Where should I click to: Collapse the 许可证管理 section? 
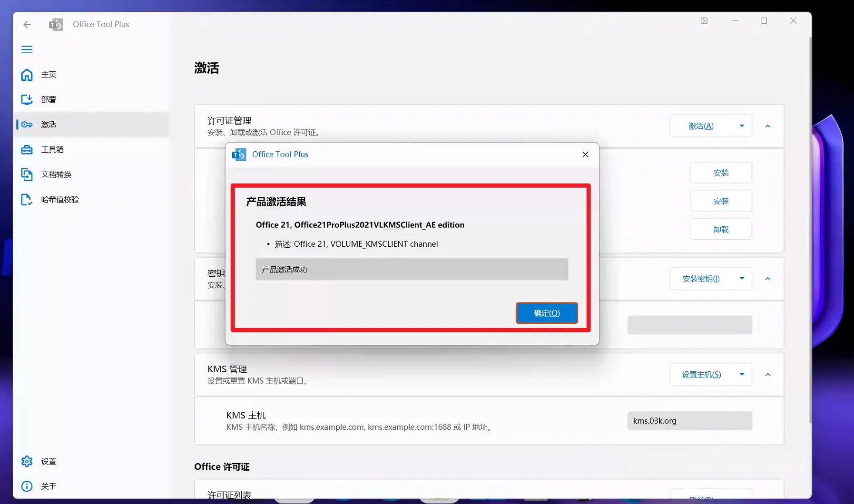pyautogui.click(x=767, y=126)
